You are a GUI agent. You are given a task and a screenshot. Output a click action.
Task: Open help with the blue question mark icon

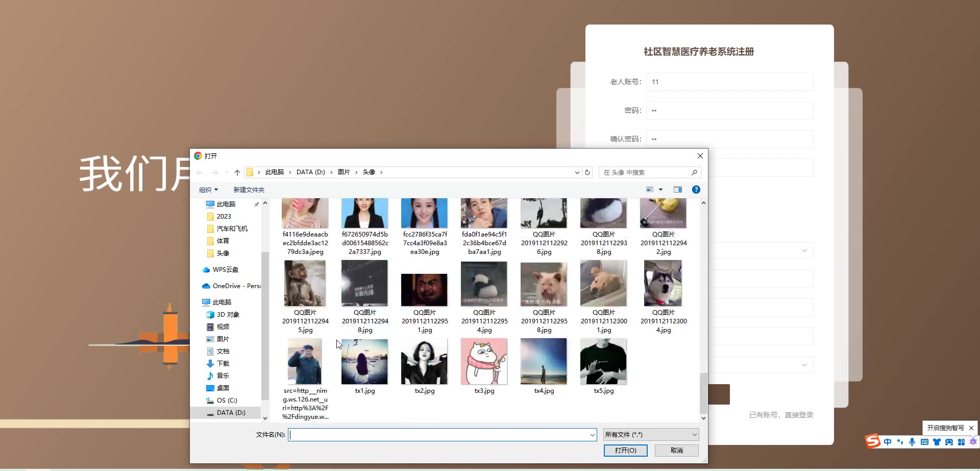696,190
